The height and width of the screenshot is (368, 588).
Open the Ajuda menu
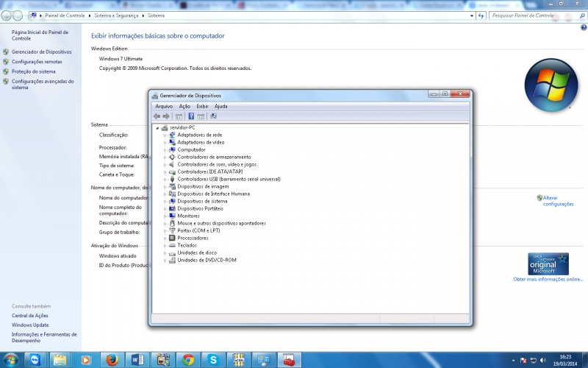pyautogui.click(x=221, y=106)
